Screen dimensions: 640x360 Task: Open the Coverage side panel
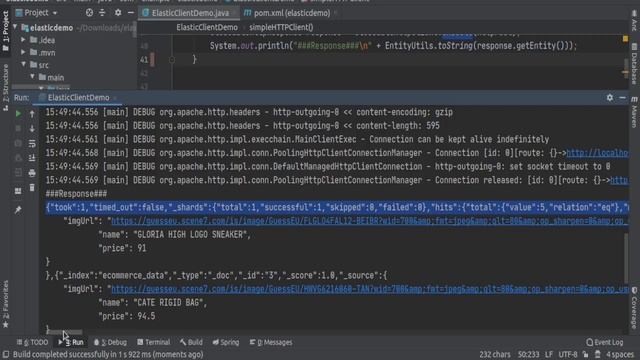click(634, 308)
